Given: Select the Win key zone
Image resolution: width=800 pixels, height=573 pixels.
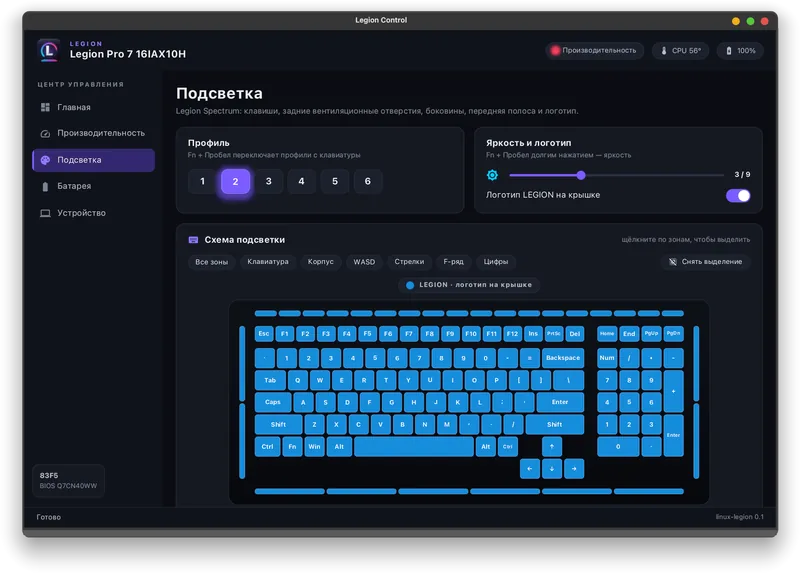Looking at the screenshot, I should [314, 446].
